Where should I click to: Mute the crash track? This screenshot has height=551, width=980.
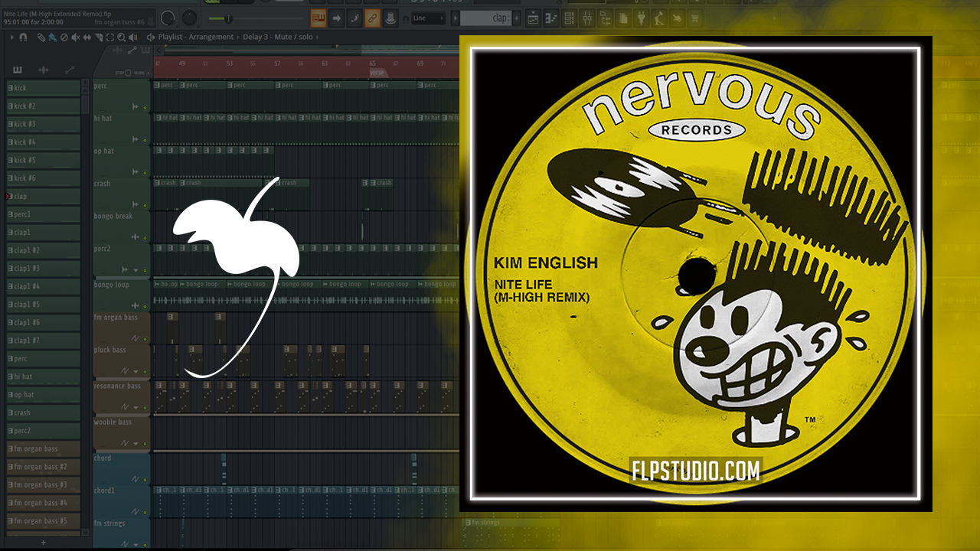coord(145,204)
